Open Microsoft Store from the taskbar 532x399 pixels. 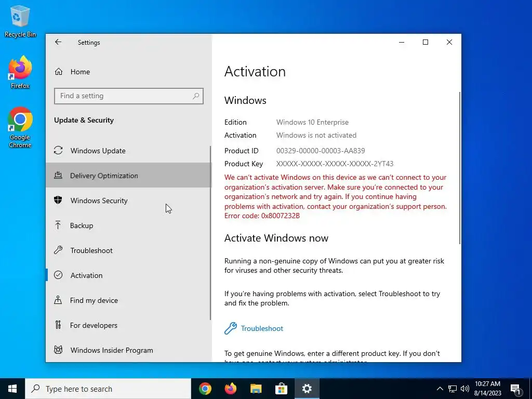281,389
